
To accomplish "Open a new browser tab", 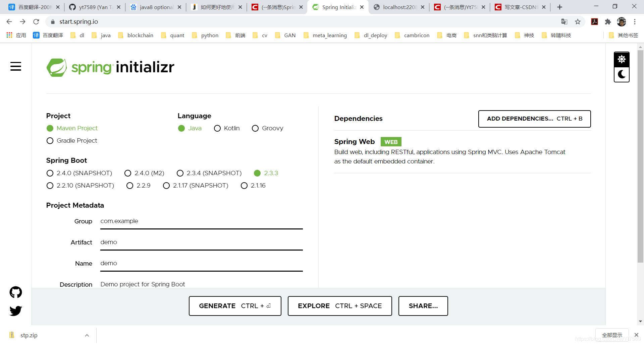I will pos(559,7).
